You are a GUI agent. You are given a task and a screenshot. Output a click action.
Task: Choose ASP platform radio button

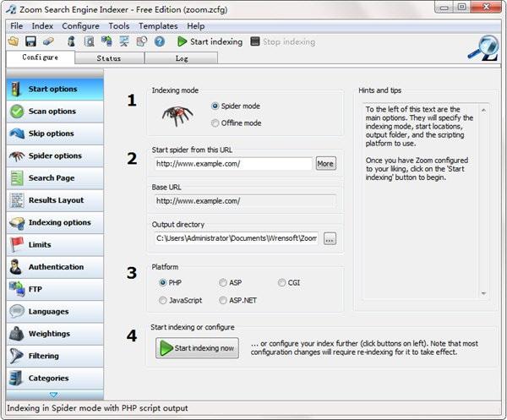coord(223,282)
